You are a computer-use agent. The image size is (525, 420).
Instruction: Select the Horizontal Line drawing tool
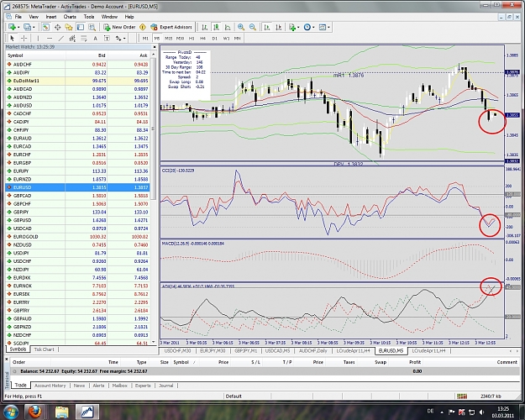coord(50,38)
